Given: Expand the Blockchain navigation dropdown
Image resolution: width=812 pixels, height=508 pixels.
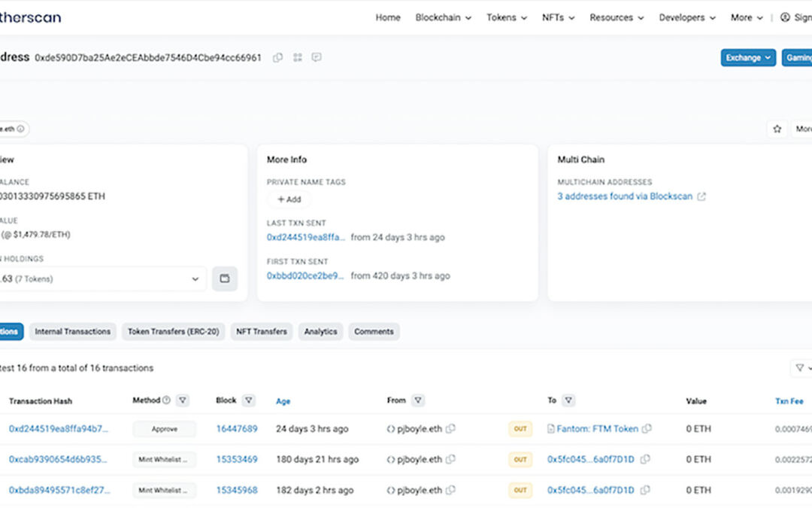Looking at the screenshot, I should coord(443,17).
